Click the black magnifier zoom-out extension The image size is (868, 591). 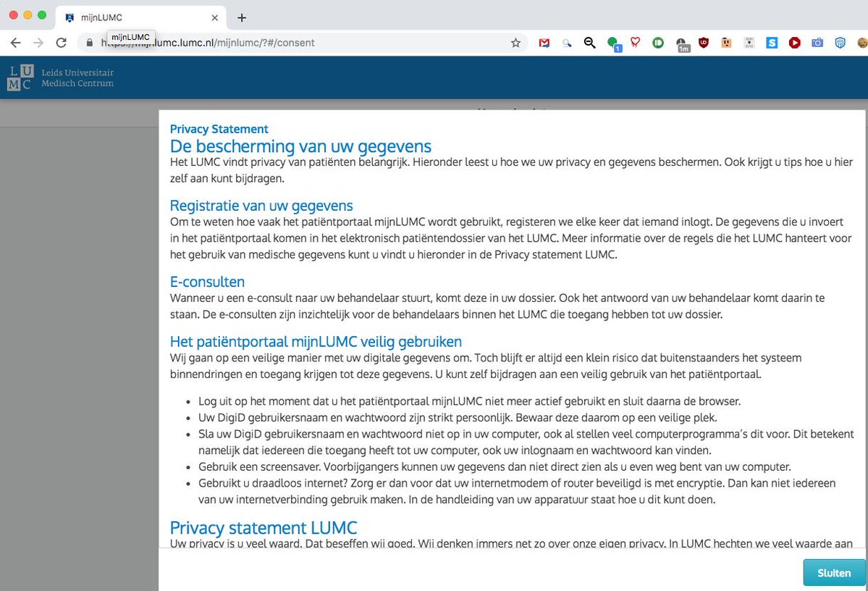pos(590,43)
